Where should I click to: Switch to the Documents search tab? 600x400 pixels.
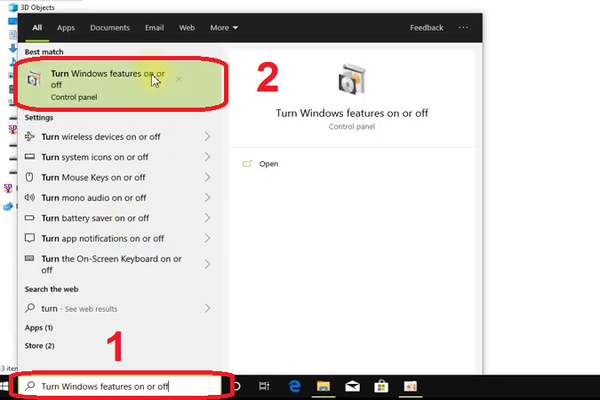tap(110, 28)
